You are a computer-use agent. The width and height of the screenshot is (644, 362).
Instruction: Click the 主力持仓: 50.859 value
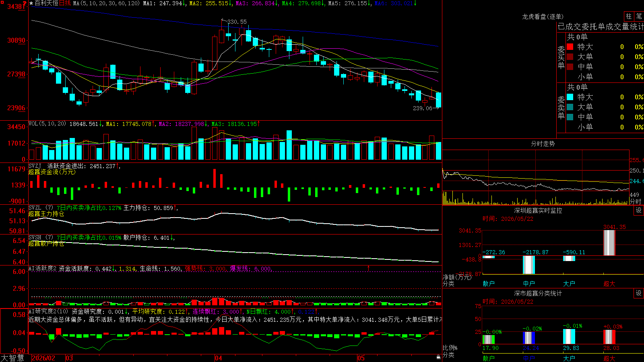pos(148,208)
